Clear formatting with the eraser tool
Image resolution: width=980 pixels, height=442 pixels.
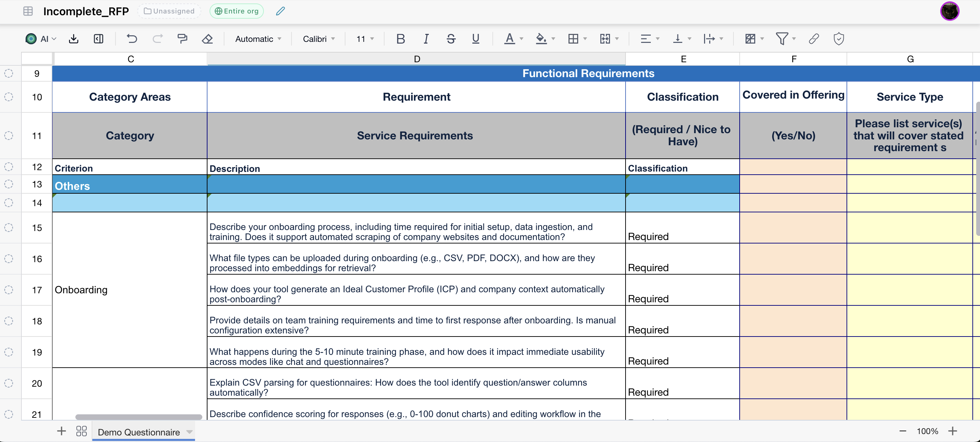coord(207,38)
